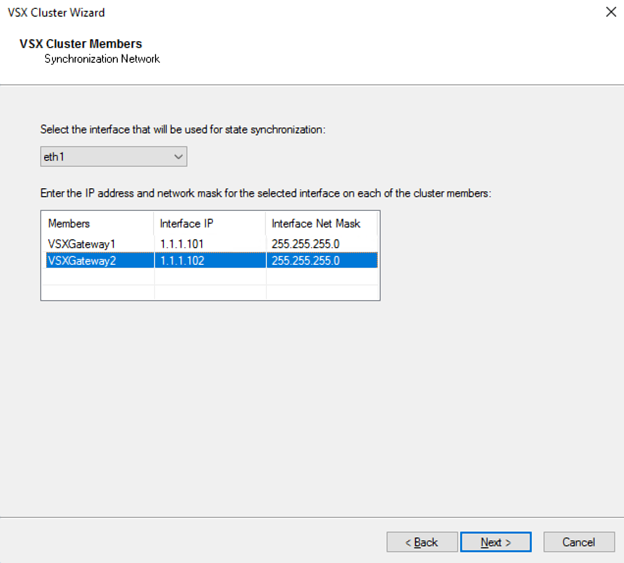The height and width of the screenshot is (563, 624).
Task: Return with the Back button
Action: pyautogui.click(x=422, y=542)
